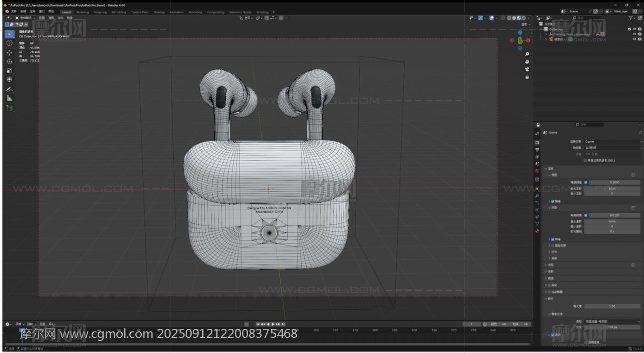The height and width of the screenshot is (353, 644).
Task: Toggle render noise threshold checkbox
Action: 586,215
